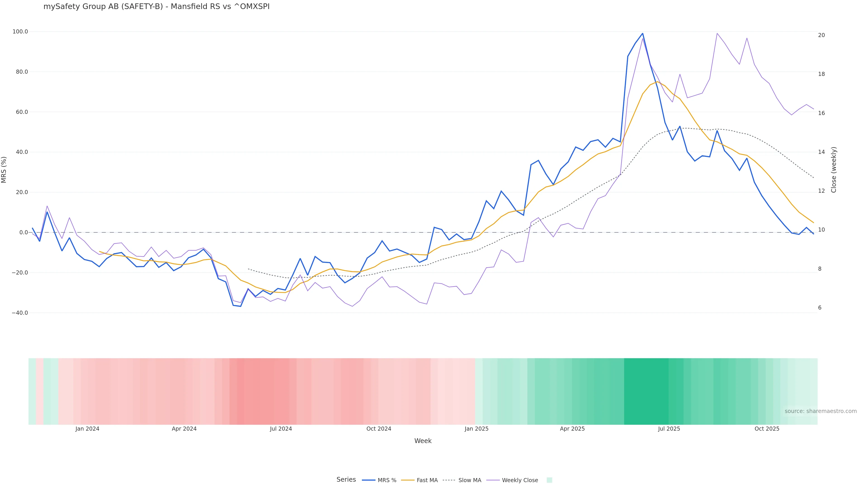Select the MRS (%) y-axis title
The image size is (868, 488).
point(4,170)
